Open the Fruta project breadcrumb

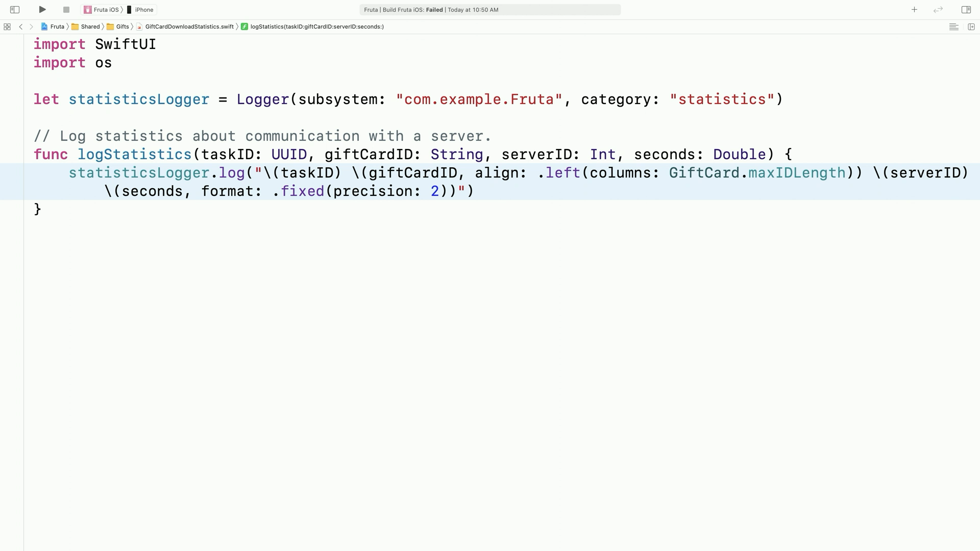click(x=53, y=27)
